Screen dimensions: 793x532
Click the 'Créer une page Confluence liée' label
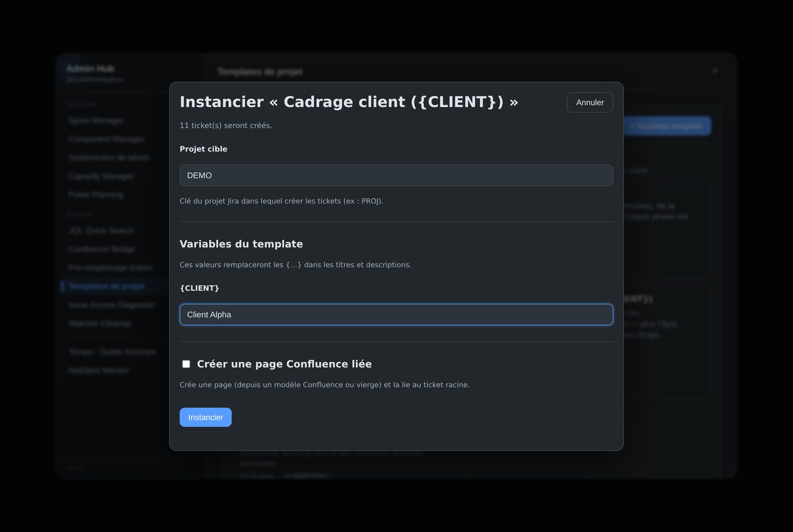coord(284,364)
